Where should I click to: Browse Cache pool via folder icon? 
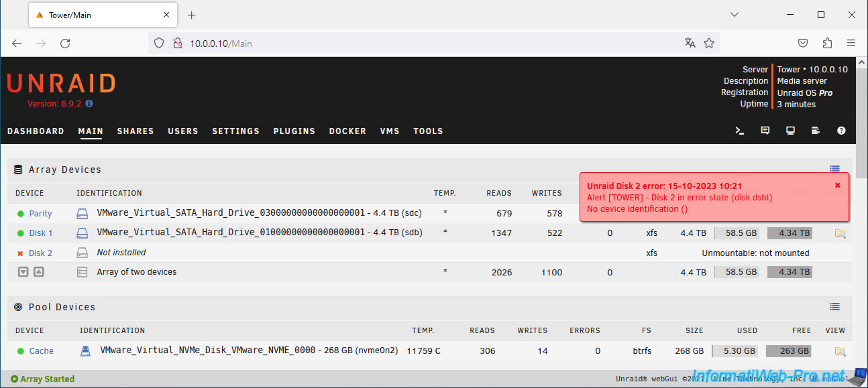pyautogui.click(x=840, y=351)
